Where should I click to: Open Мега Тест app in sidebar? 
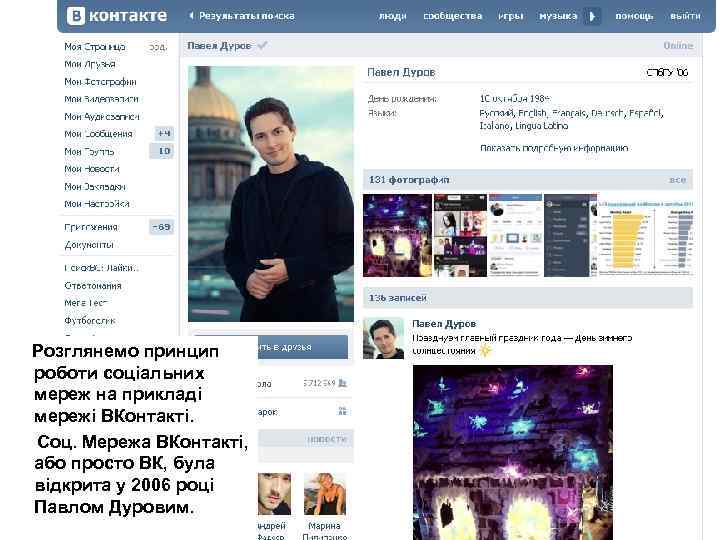(85, 303)
